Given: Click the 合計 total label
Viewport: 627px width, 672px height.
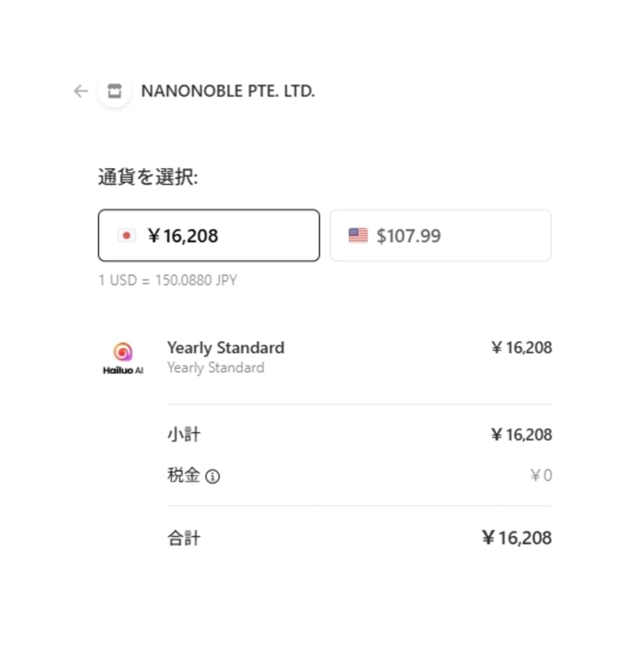Looking at the screenshot, I should click(x=183, y=538).
